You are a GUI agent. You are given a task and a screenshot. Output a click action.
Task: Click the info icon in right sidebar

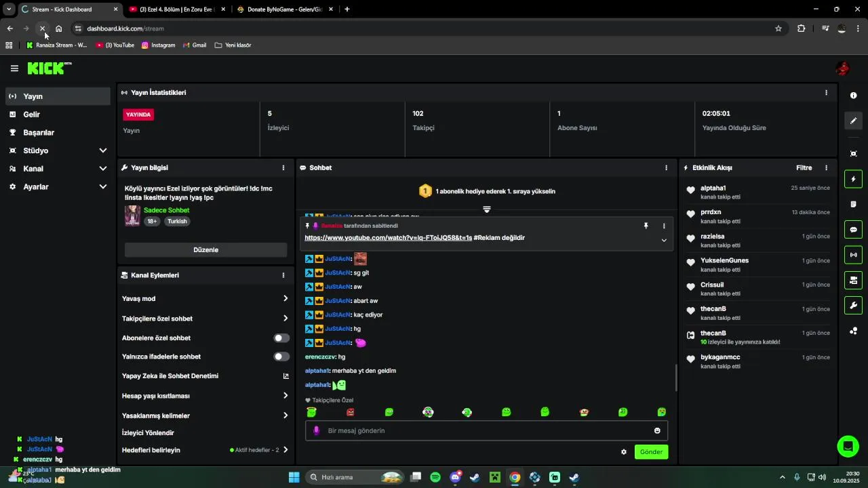(854, 96)
